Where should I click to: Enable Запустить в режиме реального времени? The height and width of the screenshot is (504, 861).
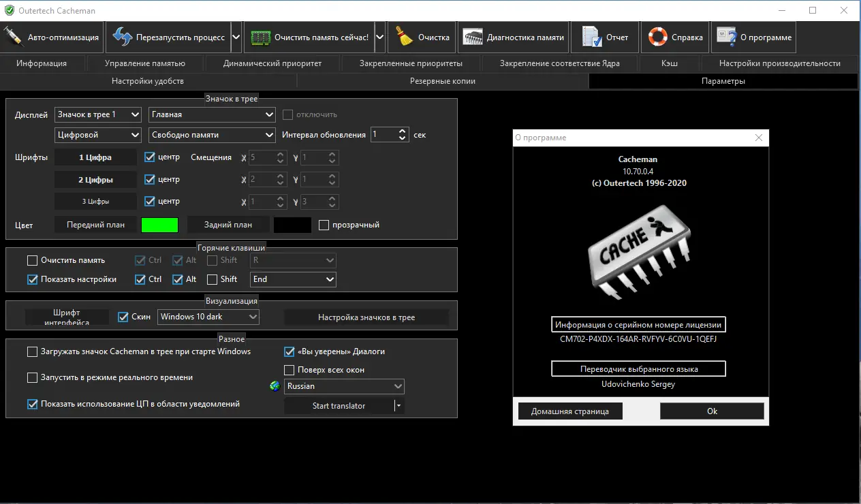pos(32,377)
